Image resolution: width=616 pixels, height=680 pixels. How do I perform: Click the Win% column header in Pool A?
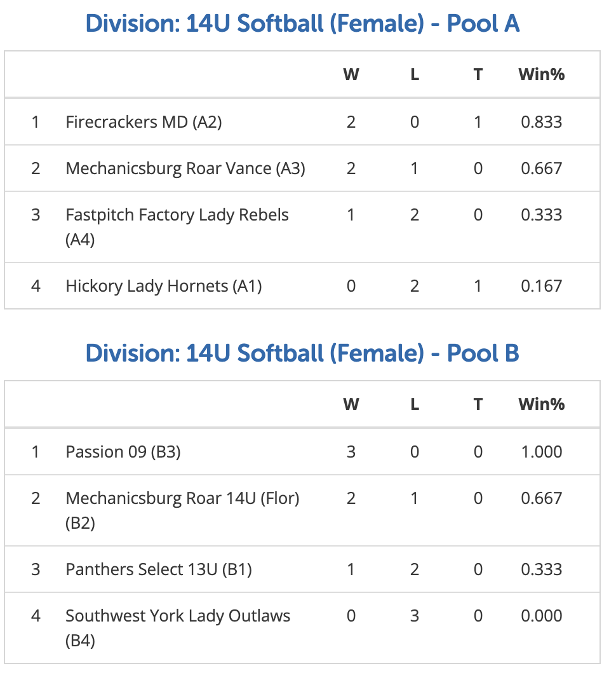pos(542,74)
